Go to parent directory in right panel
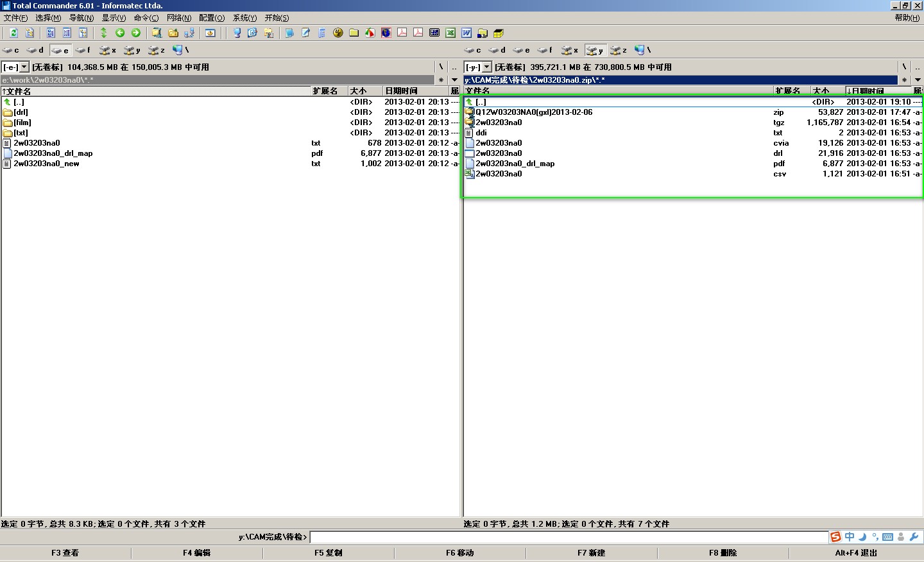 tap(917, 67)
